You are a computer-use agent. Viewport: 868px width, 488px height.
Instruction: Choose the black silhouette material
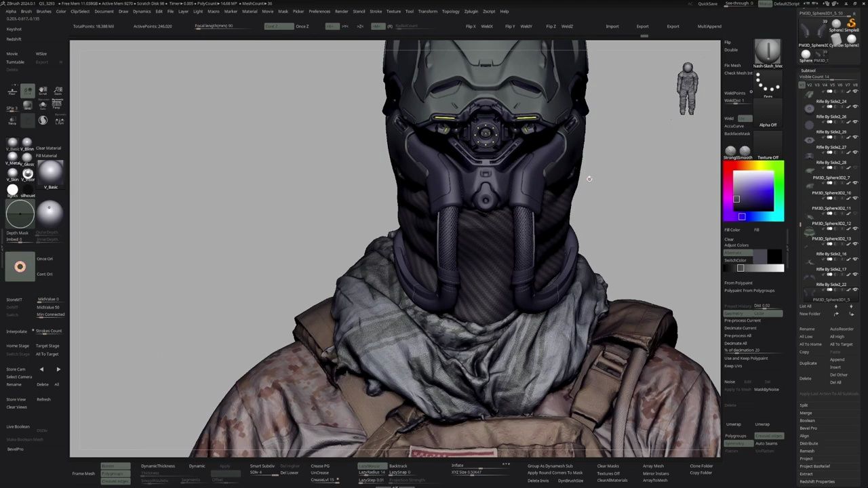[x=28, y=190]
